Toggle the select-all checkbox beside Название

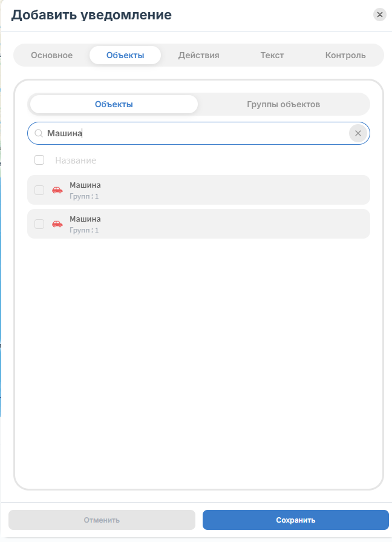tap(39, 160)
